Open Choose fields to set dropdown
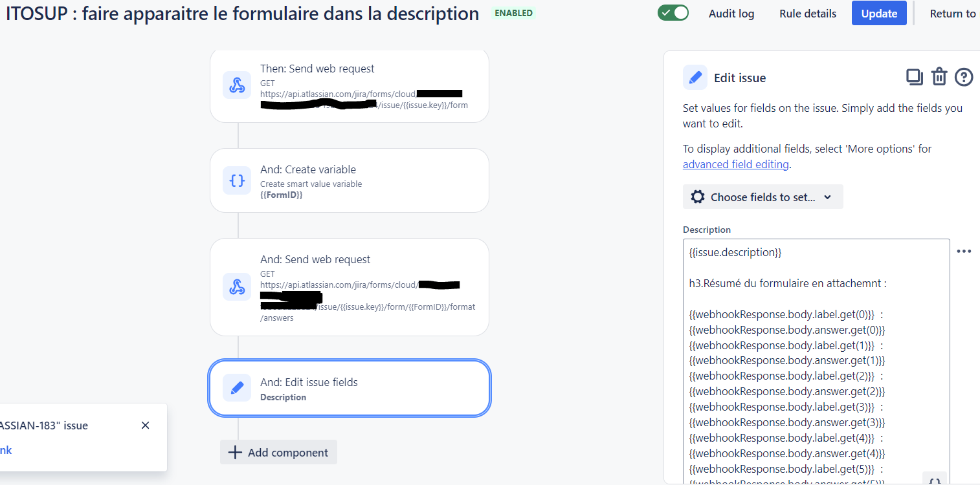This screenshot has height=485, width=980. coord(763,197)
